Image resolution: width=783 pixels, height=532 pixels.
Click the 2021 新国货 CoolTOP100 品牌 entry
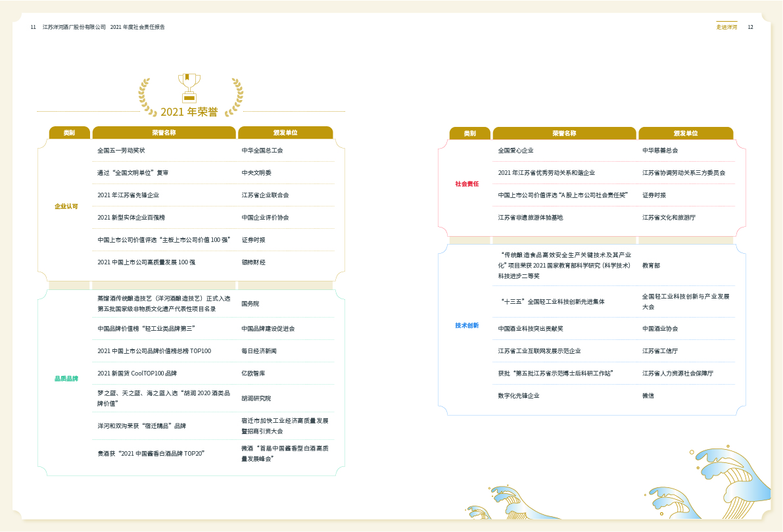click(137, 374)
